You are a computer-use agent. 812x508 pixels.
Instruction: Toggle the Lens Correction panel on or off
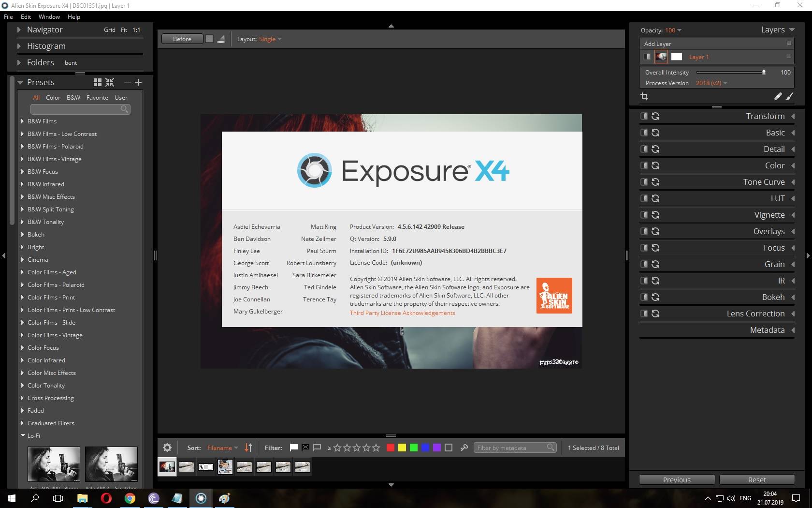[x=644, y=314]
